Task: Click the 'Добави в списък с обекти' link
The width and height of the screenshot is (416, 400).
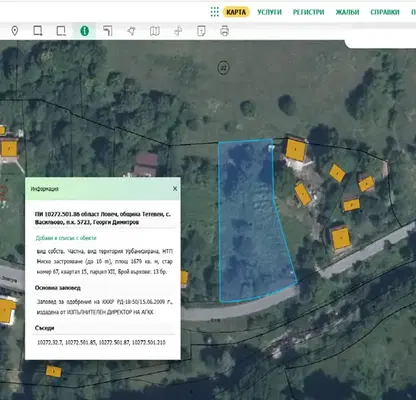Action: [66, 238]
